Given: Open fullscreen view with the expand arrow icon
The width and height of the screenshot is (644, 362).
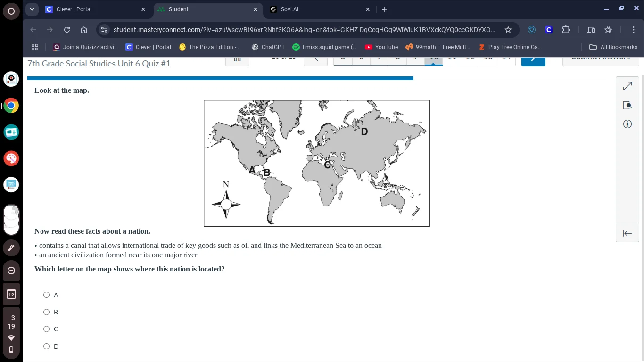Looking at the screenshot, I should click(627, 86).
